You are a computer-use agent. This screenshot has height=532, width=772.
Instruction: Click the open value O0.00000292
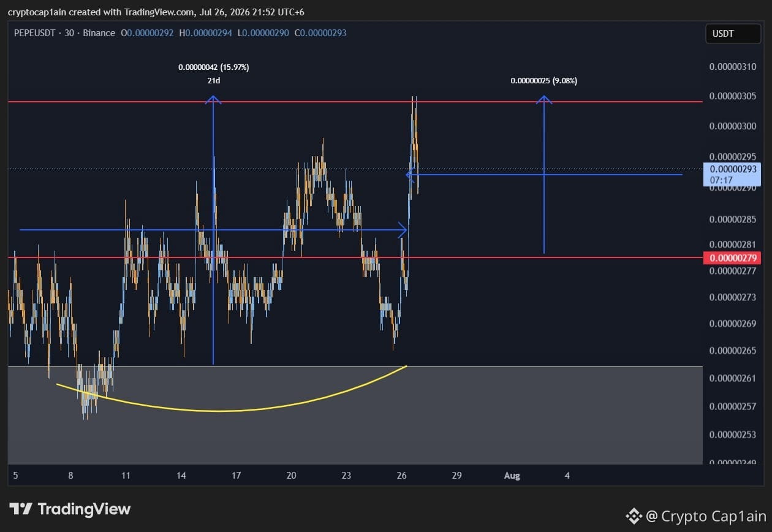pyautogui.click(x=148, y=32)
